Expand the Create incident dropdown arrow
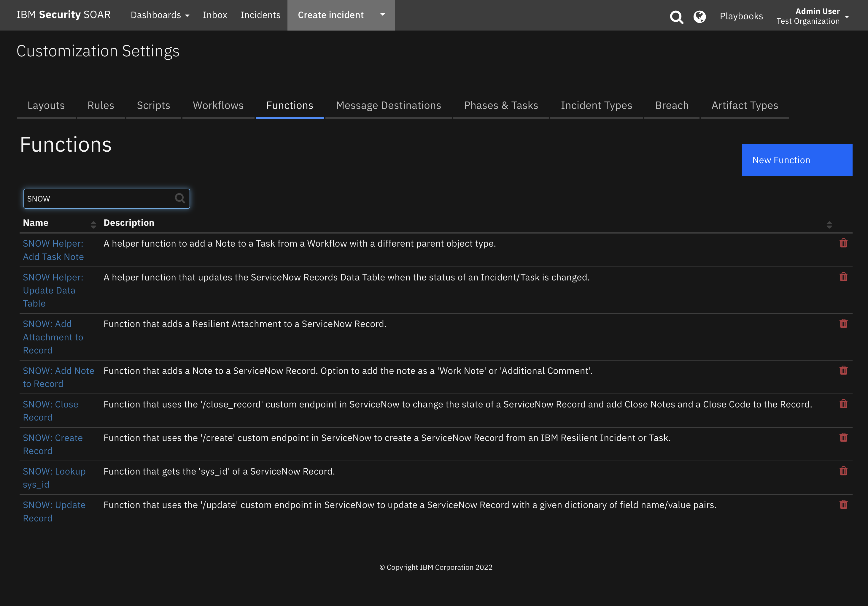868x606 pixels. point(382,15)
